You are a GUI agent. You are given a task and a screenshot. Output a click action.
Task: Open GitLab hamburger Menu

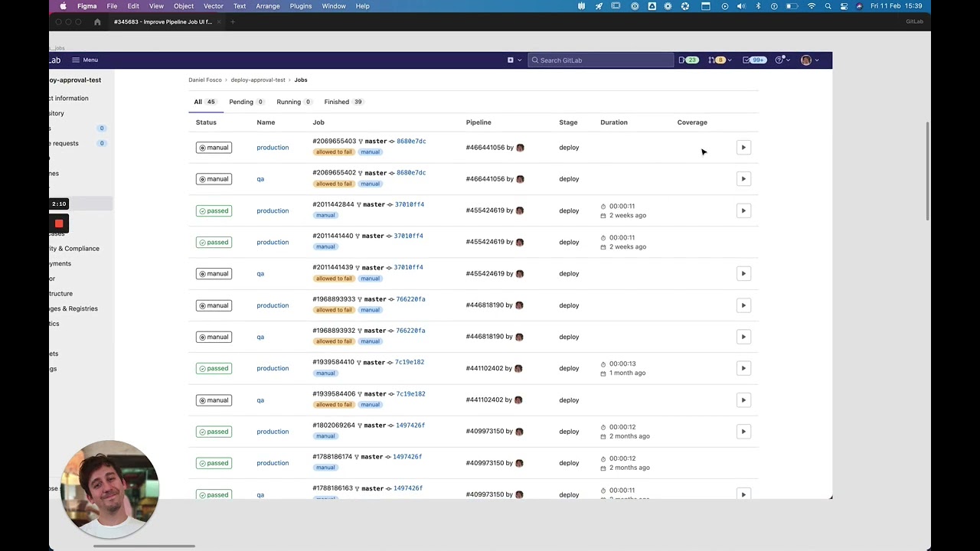[85, 60]
